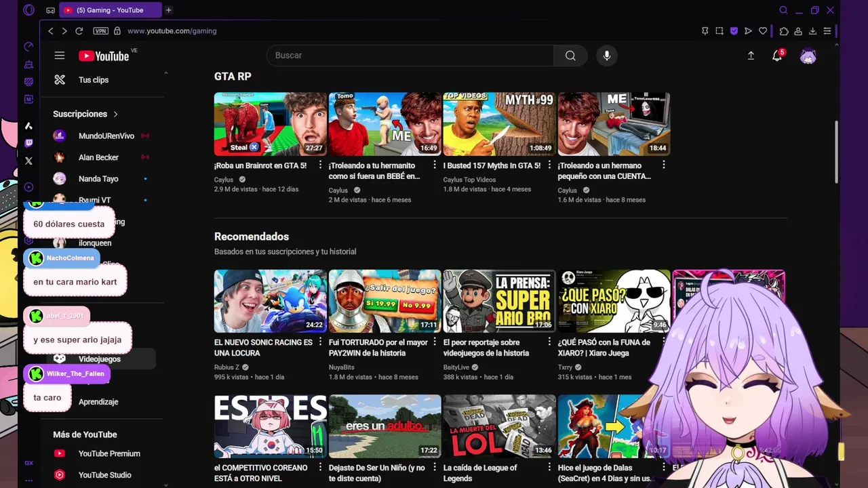
Task: Open browser profile account icon
Action: [798, 31]
